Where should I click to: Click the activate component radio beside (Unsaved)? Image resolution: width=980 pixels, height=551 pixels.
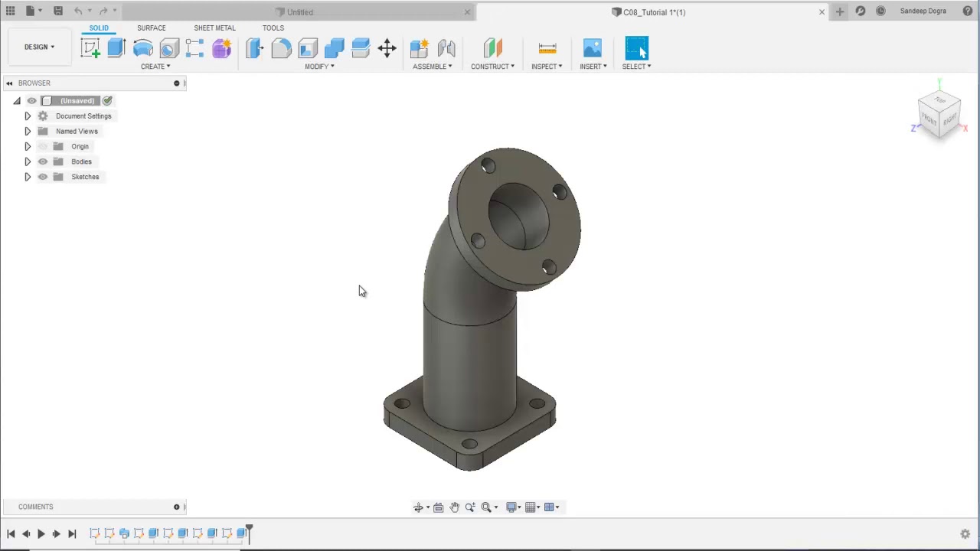point(107,101)
